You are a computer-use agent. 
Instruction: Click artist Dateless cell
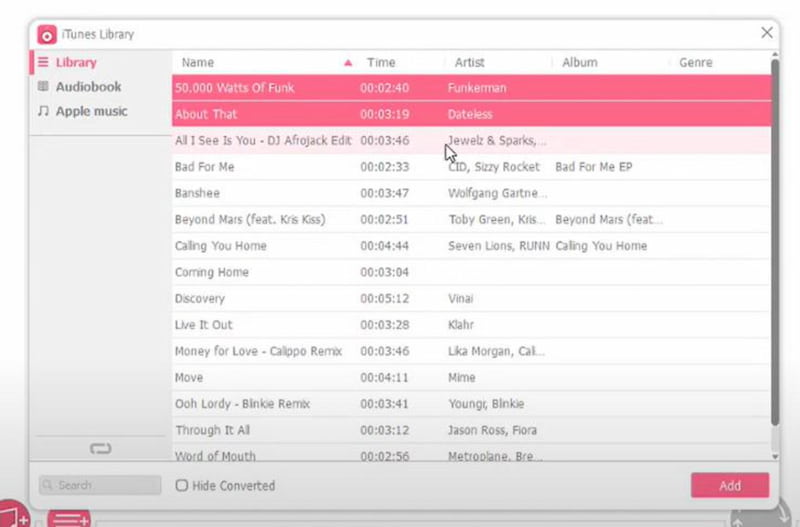(x=470, y=114)
